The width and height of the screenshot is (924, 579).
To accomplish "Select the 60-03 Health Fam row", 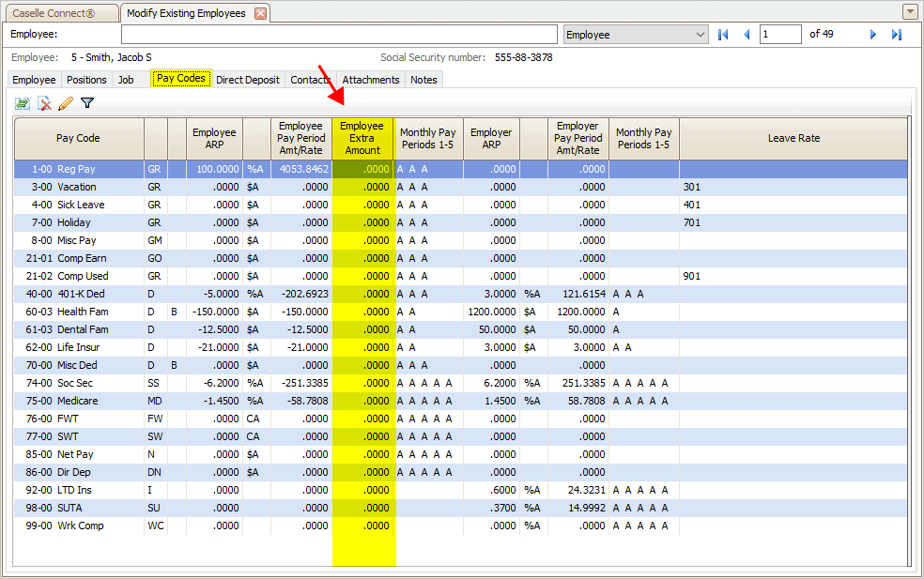I will (x=82, y=312).
